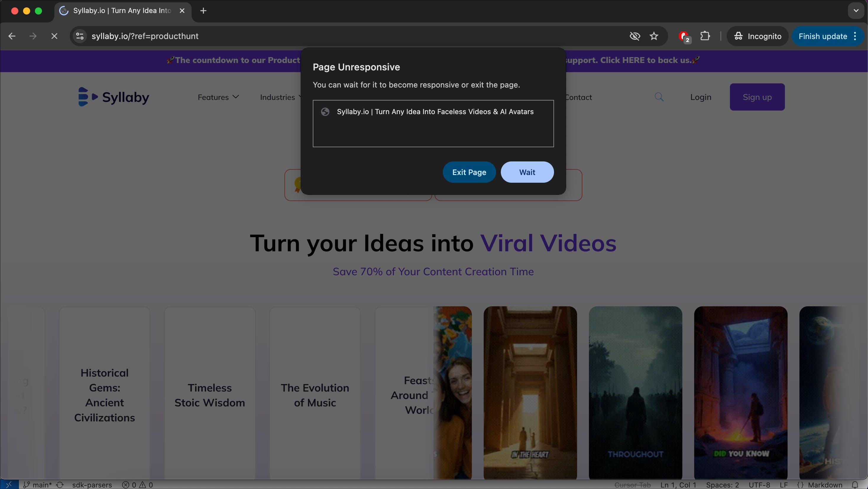Open the site information icon in address bar

click(80, 36)
